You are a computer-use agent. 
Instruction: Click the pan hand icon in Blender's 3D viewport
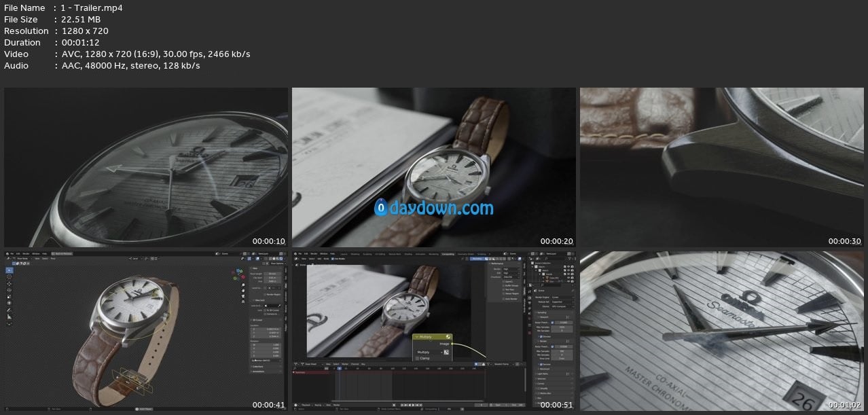pos(243,292)
